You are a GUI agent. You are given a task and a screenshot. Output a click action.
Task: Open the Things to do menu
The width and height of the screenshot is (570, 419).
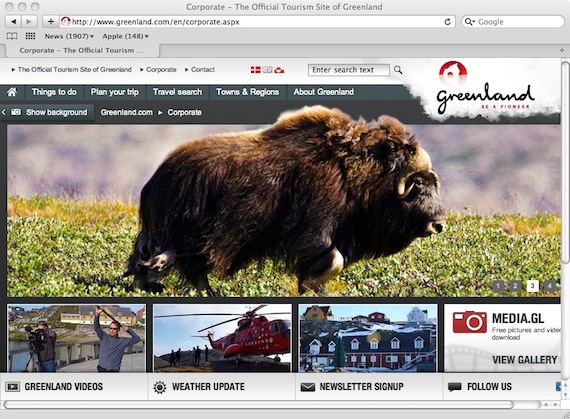[54, 92]
